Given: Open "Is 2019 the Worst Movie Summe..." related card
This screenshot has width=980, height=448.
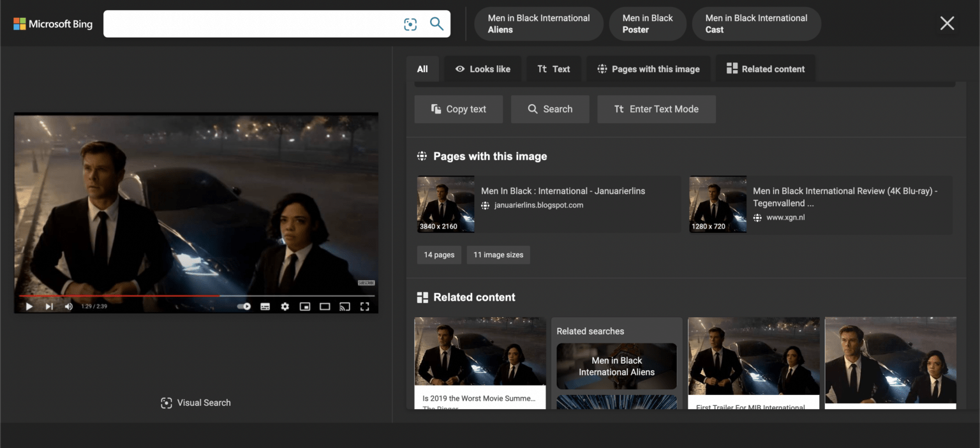Looking at the screenshot, I should pos(480,363).
